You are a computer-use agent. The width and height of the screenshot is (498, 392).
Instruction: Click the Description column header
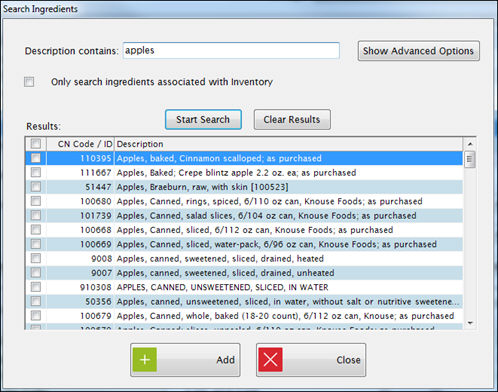tap(289, 144)
